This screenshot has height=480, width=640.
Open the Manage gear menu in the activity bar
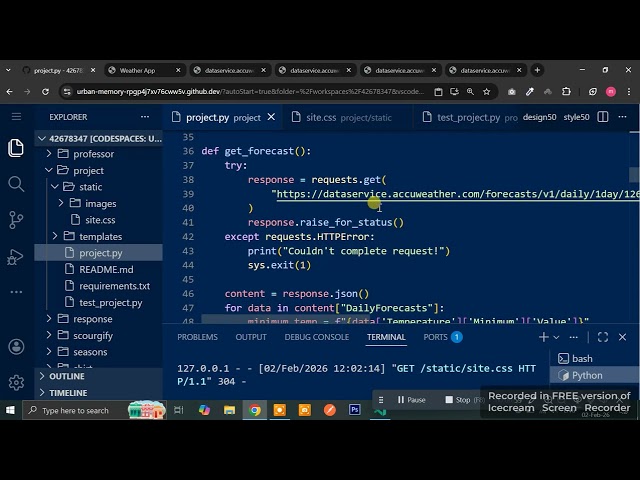[x=16, y=382]
